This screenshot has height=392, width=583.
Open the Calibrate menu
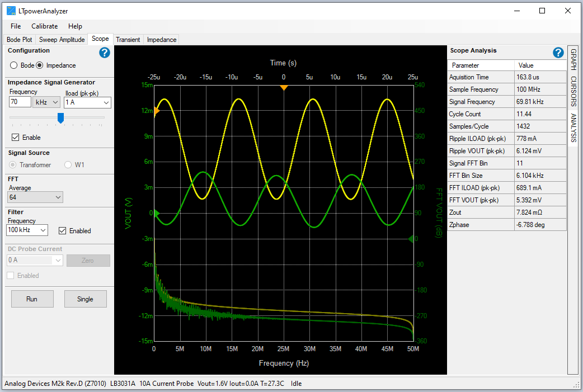(x=44, y=26)
